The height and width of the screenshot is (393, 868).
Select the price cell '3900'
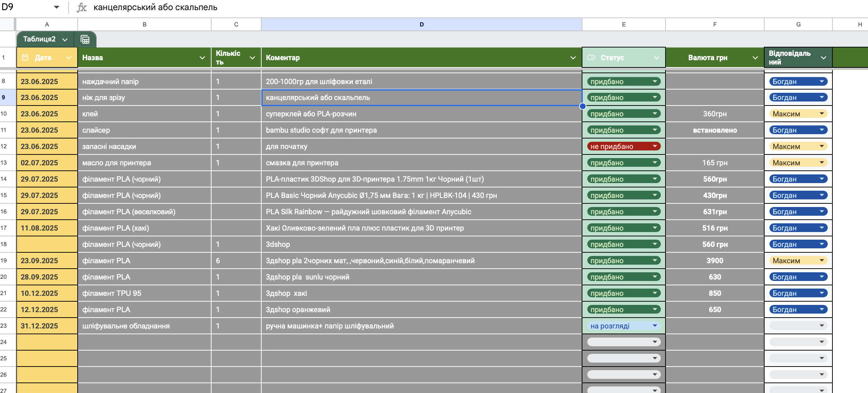click(715, 261)
